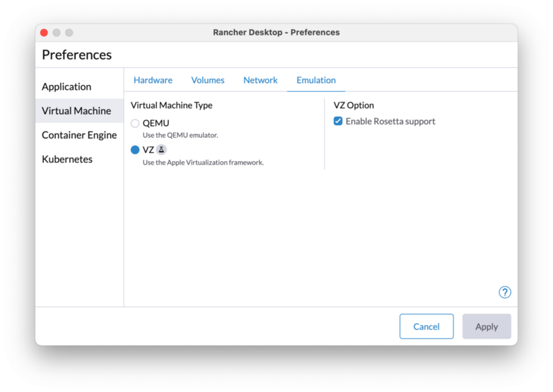Click the QEMU option label text
Screen dimensions: 553x392
(x=156, y=123)
